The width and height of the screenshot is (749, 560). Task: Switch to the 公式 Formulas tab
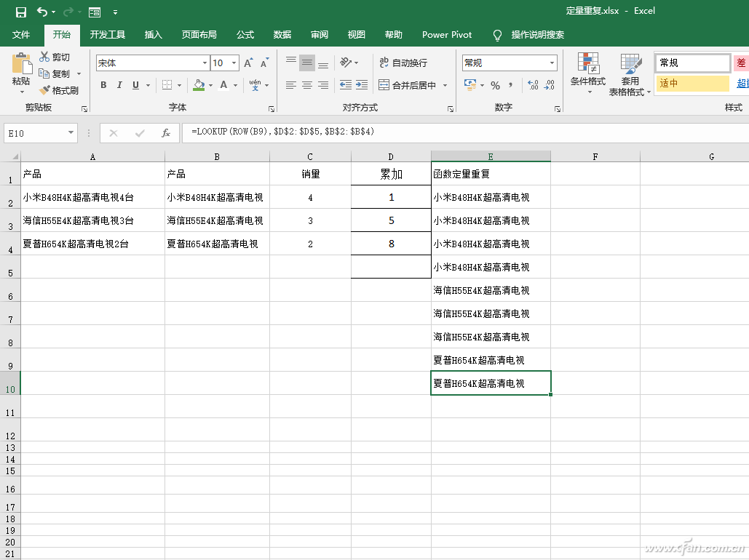pos(245,34)
